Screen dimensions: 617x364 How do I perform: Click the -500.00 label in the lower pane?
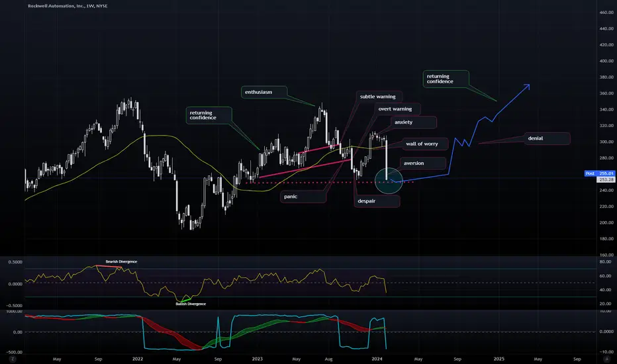pos(14,352)
